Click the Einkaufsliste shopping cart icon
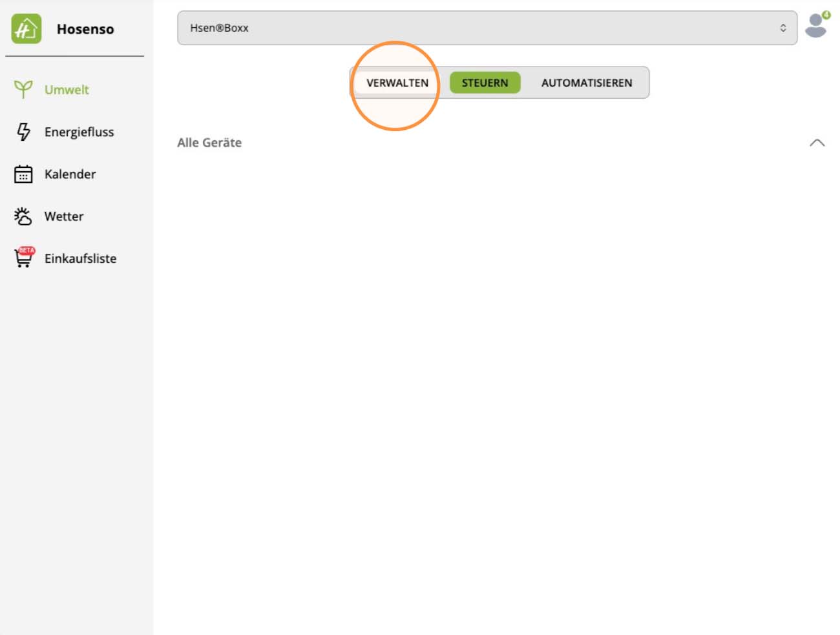The image size is (840, 635). point(25,257)
